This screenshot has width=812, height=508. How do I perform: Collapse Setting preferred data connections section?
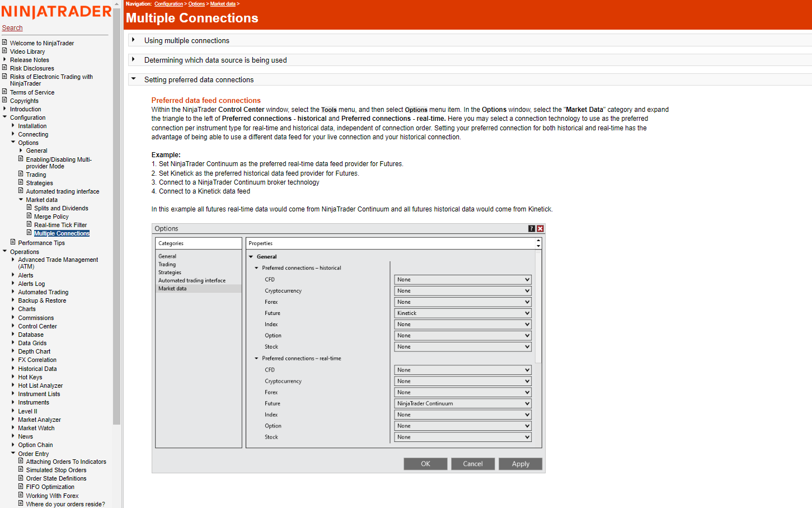tap(133, 79)
